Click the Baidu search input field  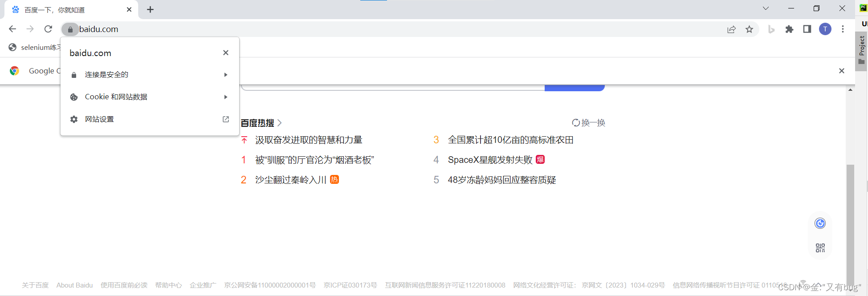tap(393, 87)
